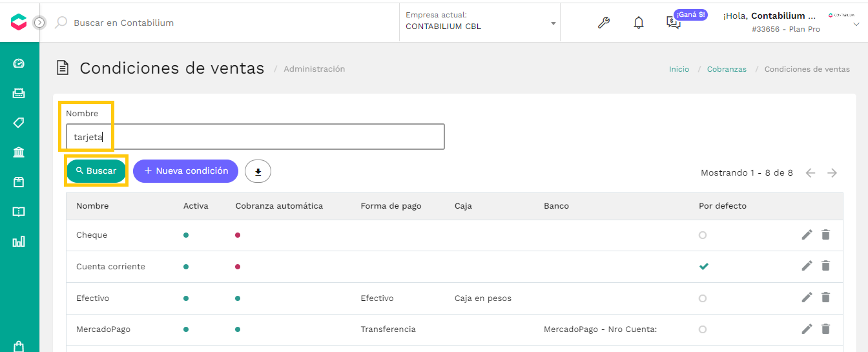868x352 pixels.
Task: Click the Mostrando 1 - 8 de 8 text
Action: [x=747, y=173]
